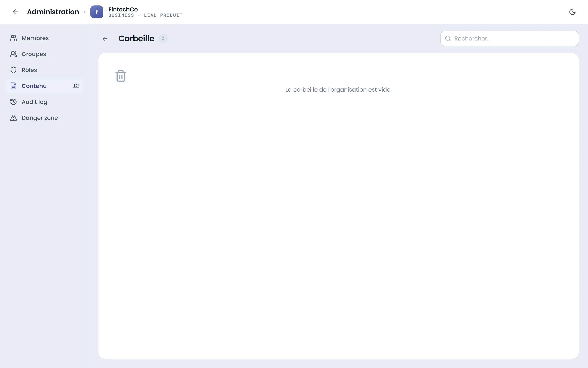Click the 'La corbeille de l'organisation est vide.' message

[x=338, y=90]
